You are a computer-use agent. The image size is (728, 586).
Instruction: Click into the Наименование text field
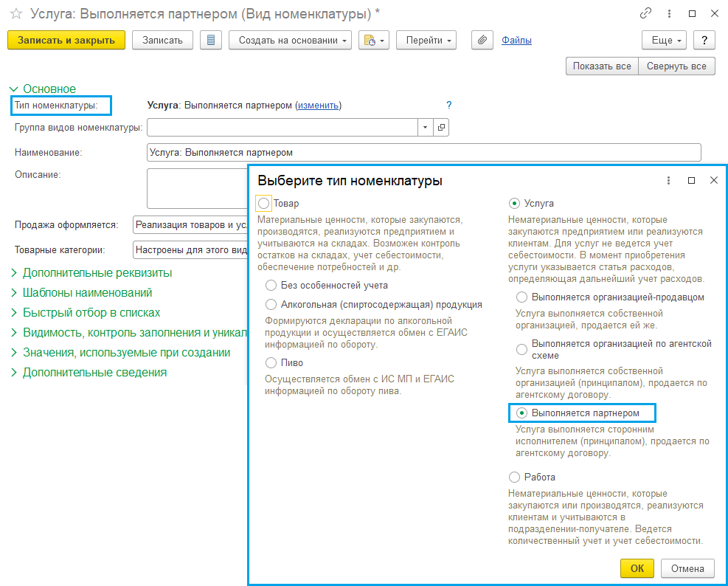coord(423,152)
